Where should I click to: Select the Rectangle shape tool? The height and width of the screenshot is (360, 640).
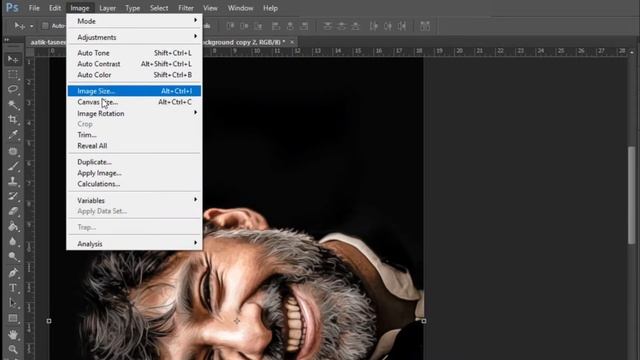[x=13, y=318]
